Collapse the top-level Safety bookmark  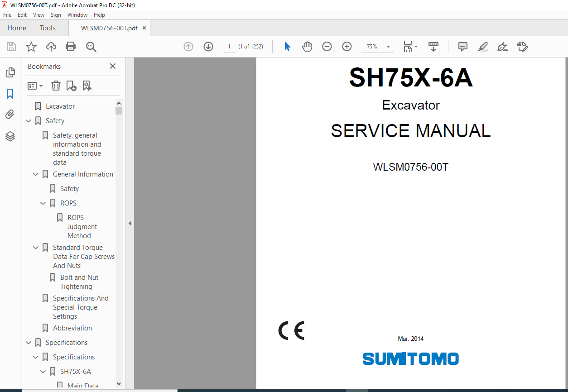pyautogui.click(x=29, y=121)
